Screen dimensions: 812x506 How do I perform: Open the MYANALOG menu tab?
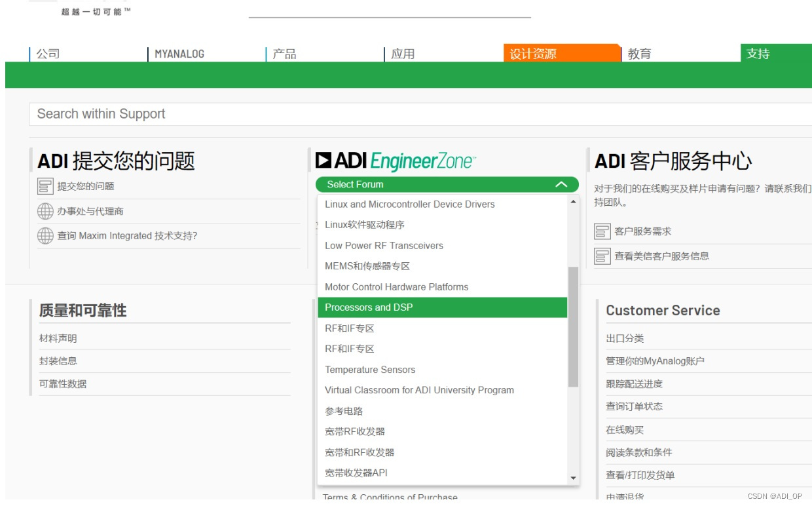pos(179,54)
